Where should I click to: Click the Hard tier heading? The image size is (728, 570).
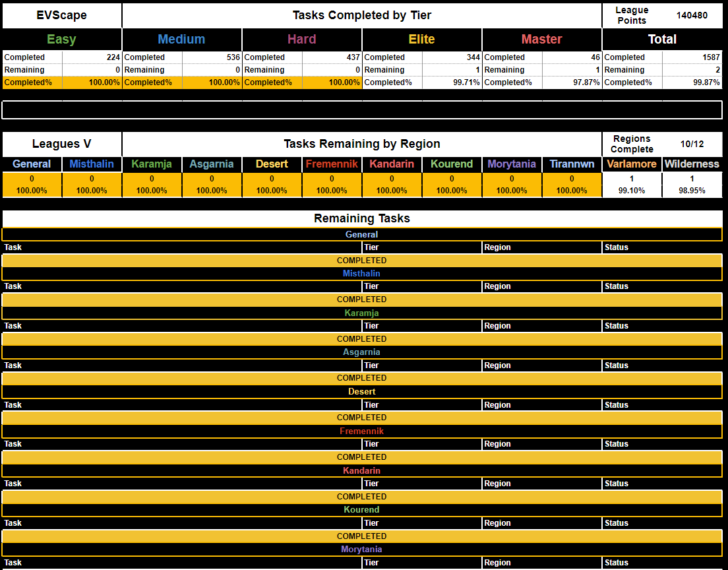point(302,40)
